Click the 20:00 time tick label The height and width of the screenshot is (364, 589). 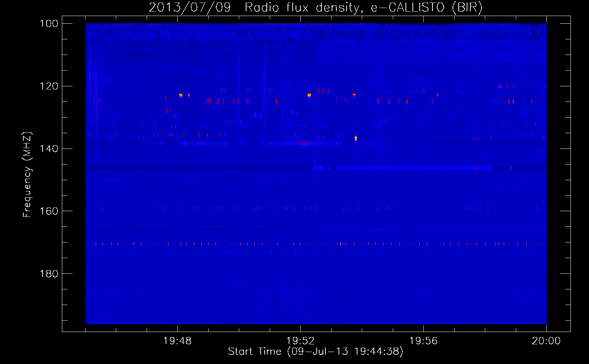(546, 341)
